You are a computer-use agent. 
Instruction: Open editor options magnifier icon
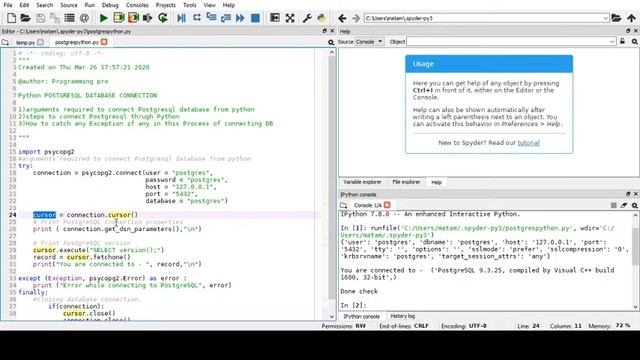point(331,42)
